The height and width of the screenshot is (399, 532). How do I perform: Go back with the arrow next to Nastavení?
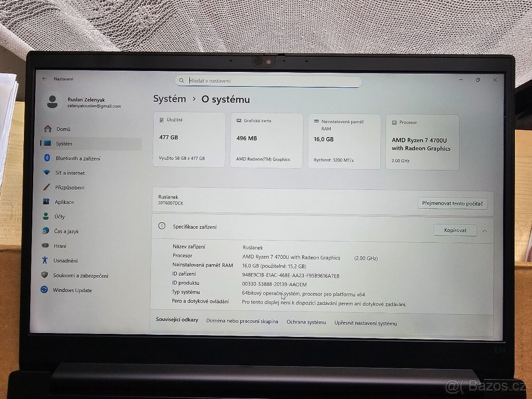coord(44,78)
